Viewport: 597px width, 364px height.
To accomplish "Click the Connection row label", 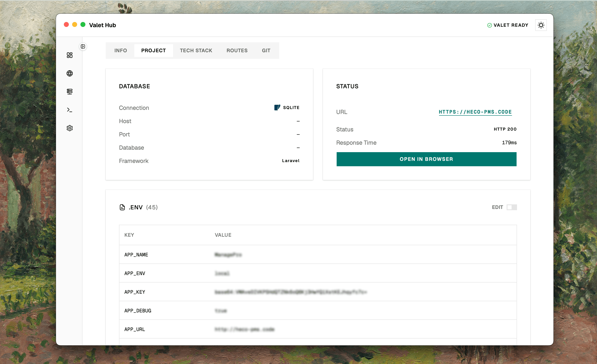I will click(x=134, y=108).
